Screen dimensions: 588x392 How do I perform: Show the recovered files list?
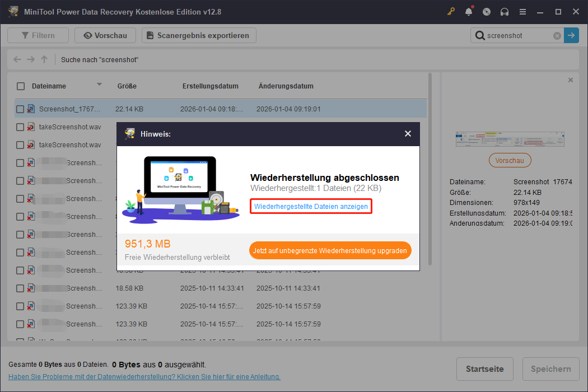311,206
